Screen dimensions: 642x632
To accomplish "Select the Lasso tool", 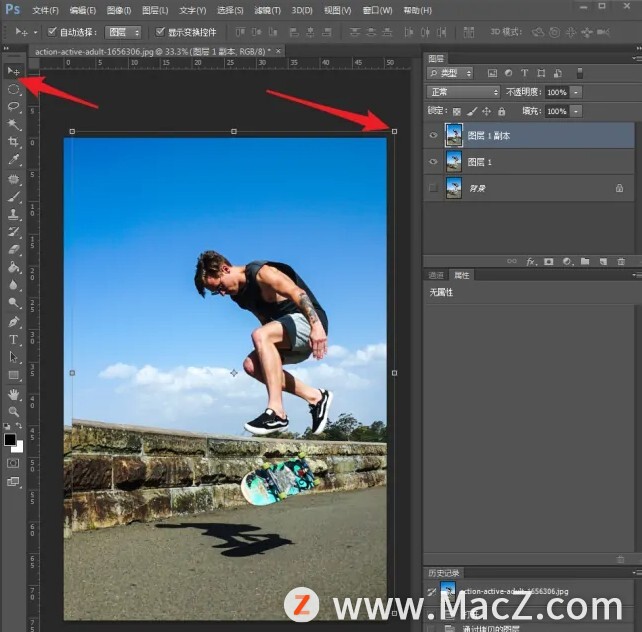I will click(13, 107).
